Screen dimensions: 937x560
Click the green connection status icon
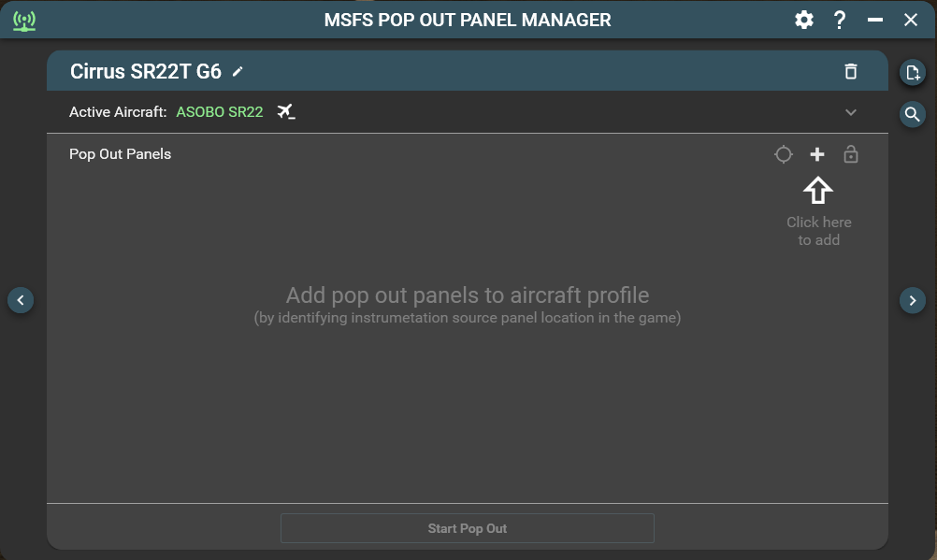pyautogui.click(x=24, y=21)
